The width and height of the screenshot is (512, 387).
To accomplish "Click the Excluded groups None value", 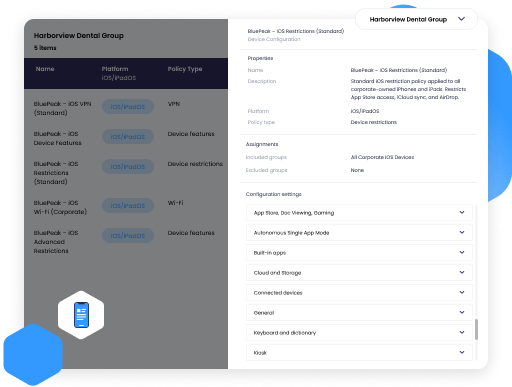I will pos(357,170).
